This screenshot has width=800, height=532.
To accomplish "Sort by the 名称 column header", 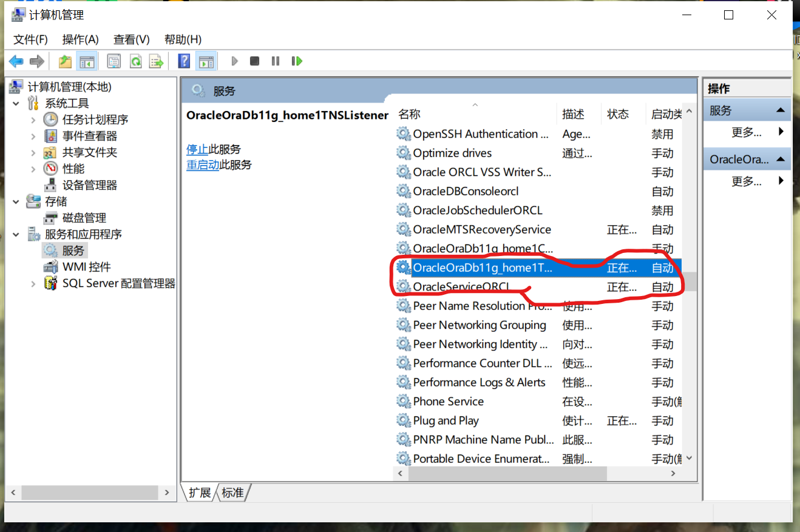I will point(475,114).
